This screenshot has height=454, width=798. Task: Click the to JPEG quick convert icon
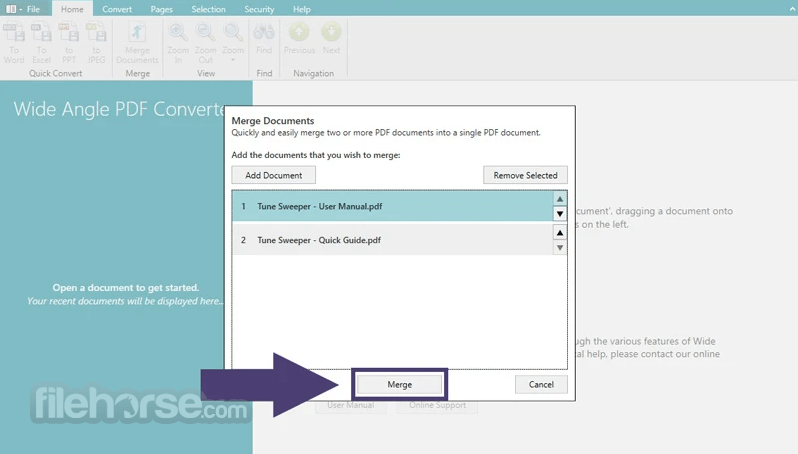coord(96,43)
